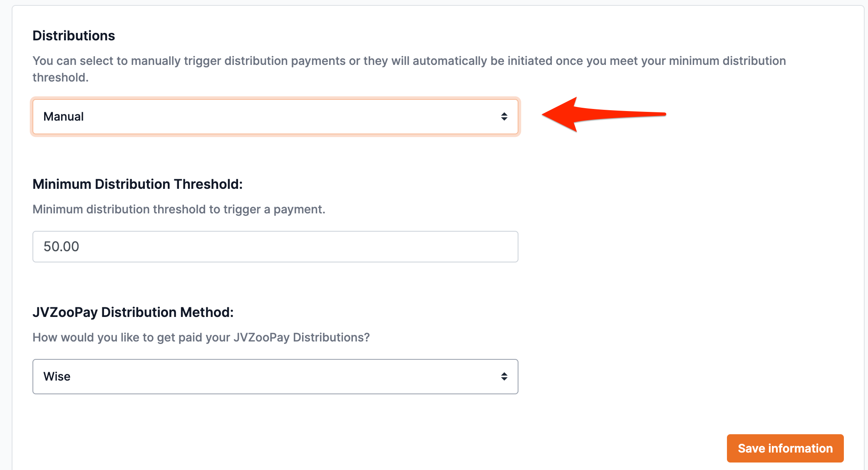868x470 pixels.
Task: Focus the minimum threshold field showing 50.00
Action: tap(275, 247)
